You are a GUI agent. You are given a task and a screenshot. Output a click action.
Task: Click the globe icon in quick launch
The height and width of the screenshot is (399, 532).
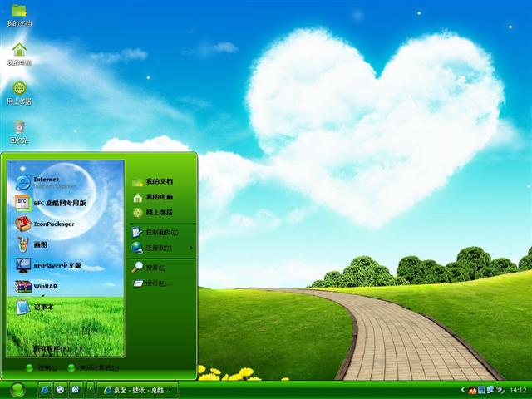tap(61, 390)
